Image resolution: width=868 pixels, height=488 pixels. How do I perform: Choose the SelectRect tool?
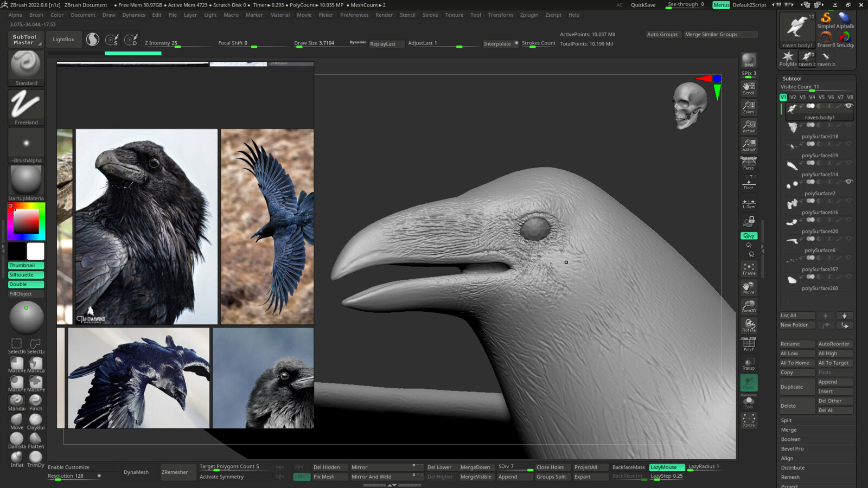pos(17,346)
